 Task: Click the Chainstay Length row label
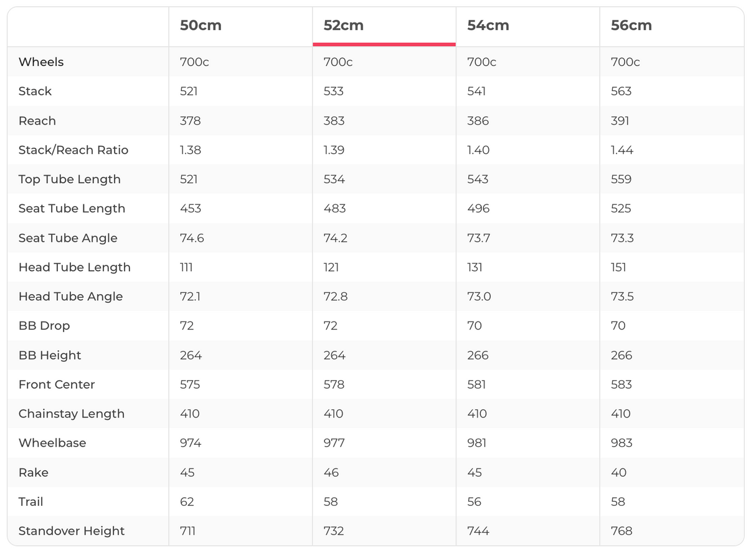coord(71,414)
